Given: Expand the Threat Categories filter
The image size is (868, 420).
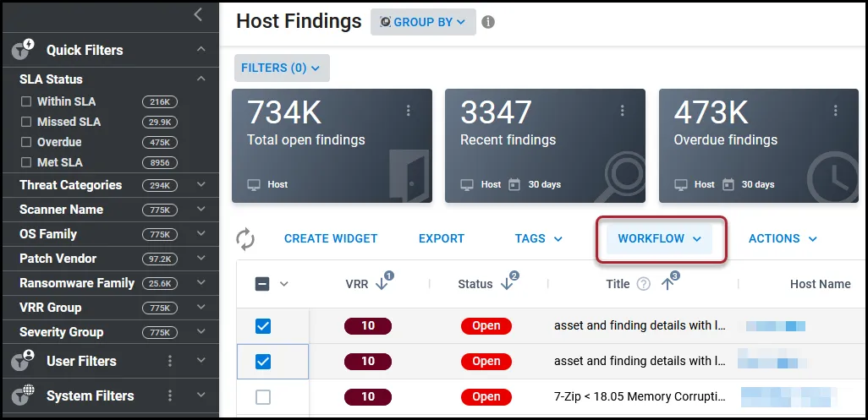Looking at the screenshot, I should pyautogui.click(x=201, y=184).
